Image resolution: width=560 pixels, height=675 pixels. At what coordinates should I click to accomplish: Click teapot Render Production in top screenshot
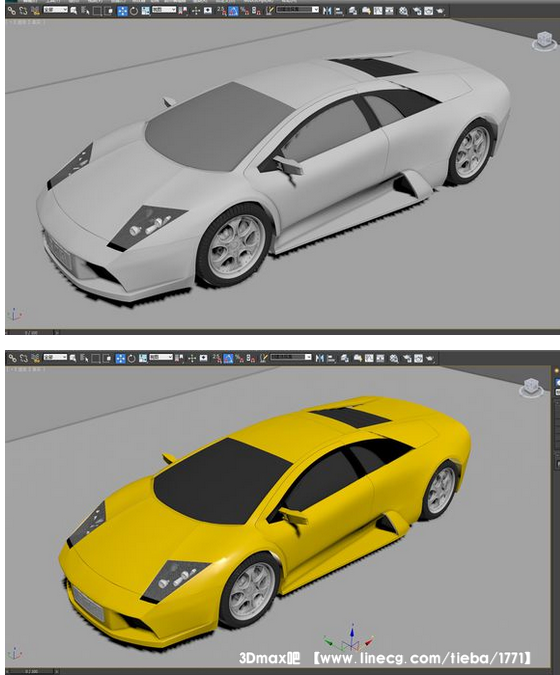(x=440, y=10)
